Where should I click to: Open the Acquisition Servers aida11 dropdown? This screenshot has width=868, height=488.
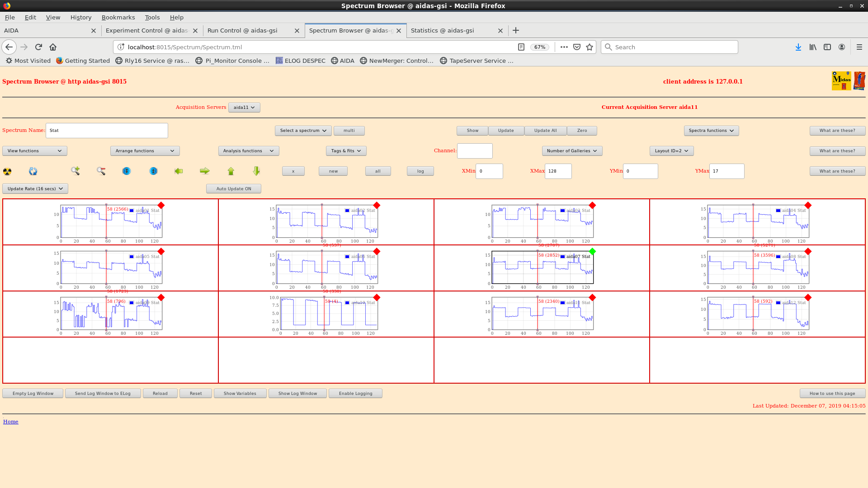[x=244, y=108]
